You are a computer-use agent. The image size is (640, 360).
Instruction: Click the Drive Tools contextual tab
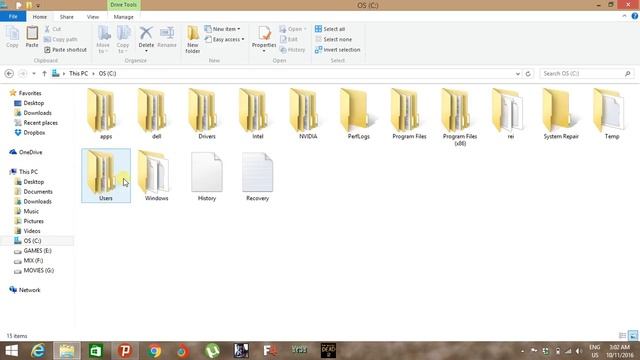(x=123, y=5)
